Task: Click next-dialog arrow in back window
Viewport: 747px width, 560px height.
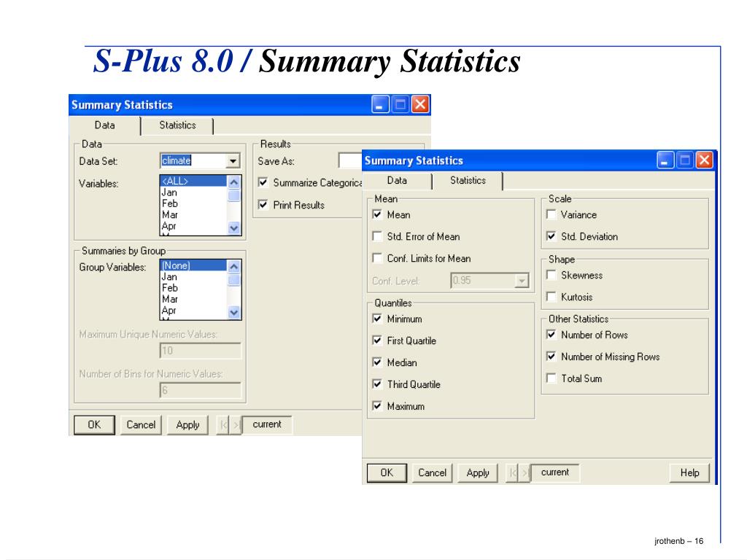Action: click(236, 425)
